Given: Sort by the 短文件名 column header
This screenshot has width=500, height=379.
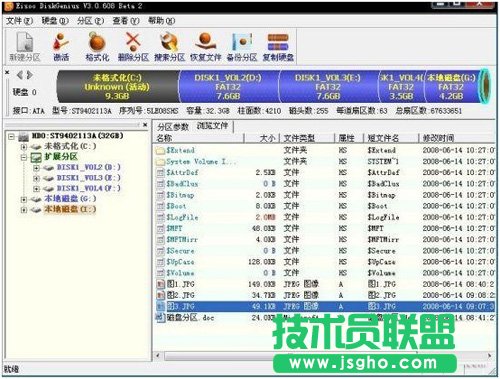Looking at the screenshot, I should (391, 138).
